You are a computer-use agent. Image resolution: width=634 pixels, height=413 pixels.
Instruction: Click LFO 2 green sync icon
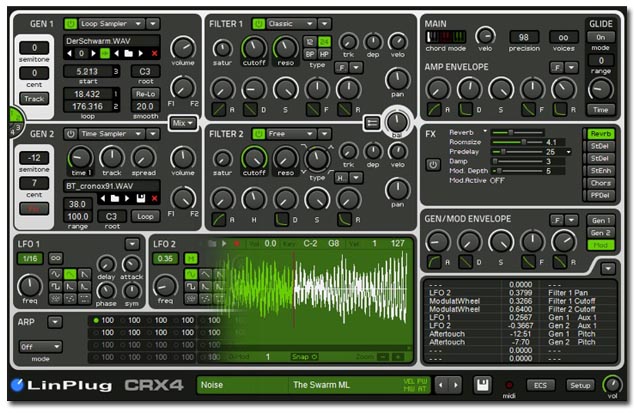pos(191,258)
